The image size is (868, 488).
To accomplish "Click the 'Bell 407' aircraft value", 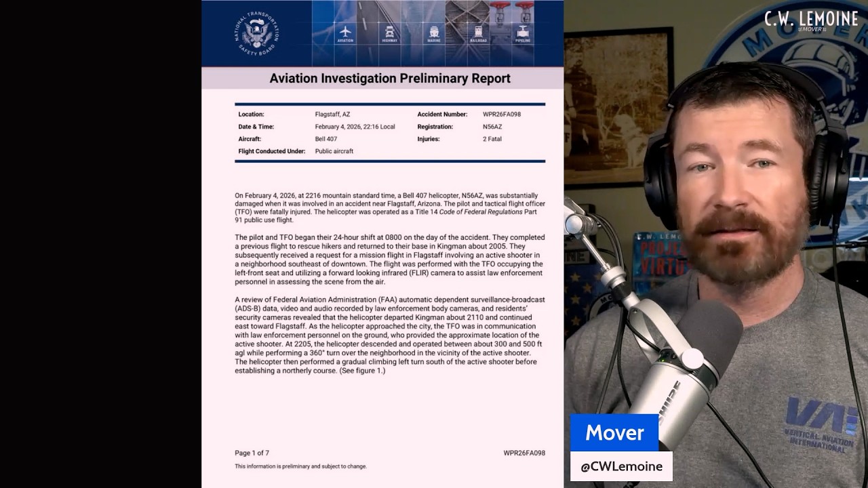I will (326, 139).
